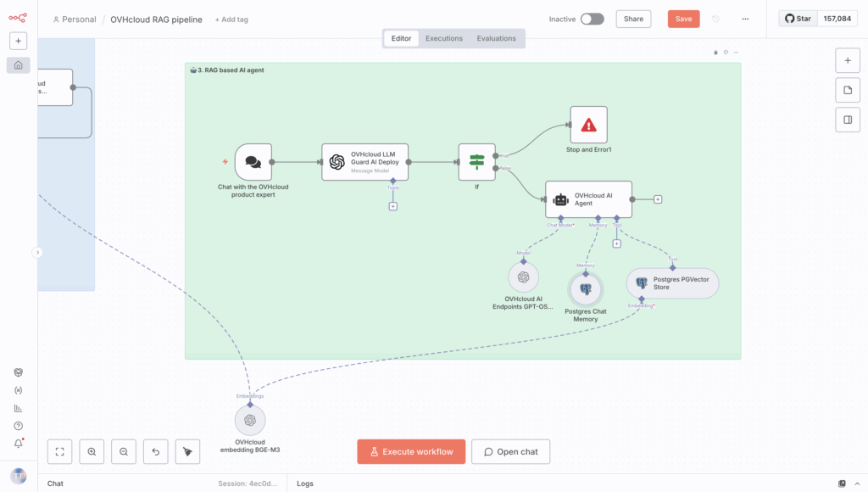868x492 pixels.
Task: Switch to the Evaluations tab
Action: (496, 38)
